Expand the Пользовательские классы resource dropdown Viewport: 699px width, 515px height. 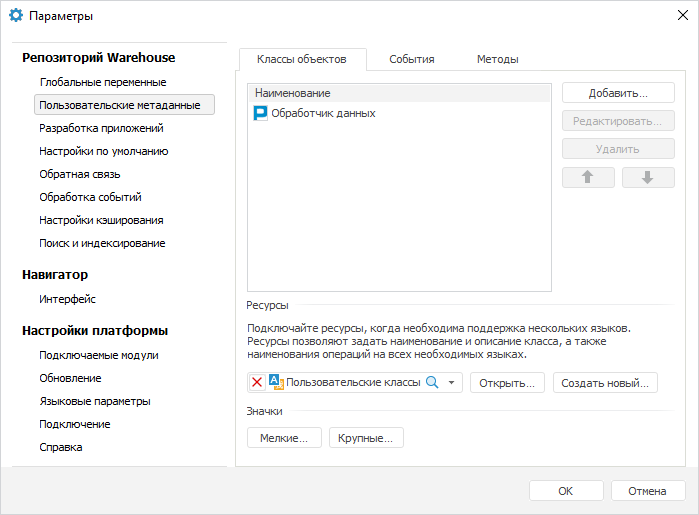click(451, 383)
